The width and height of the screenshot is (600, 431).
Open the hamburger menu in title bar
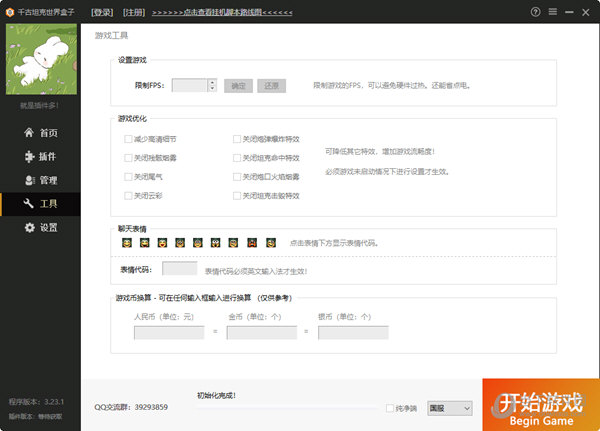(553, 12)
